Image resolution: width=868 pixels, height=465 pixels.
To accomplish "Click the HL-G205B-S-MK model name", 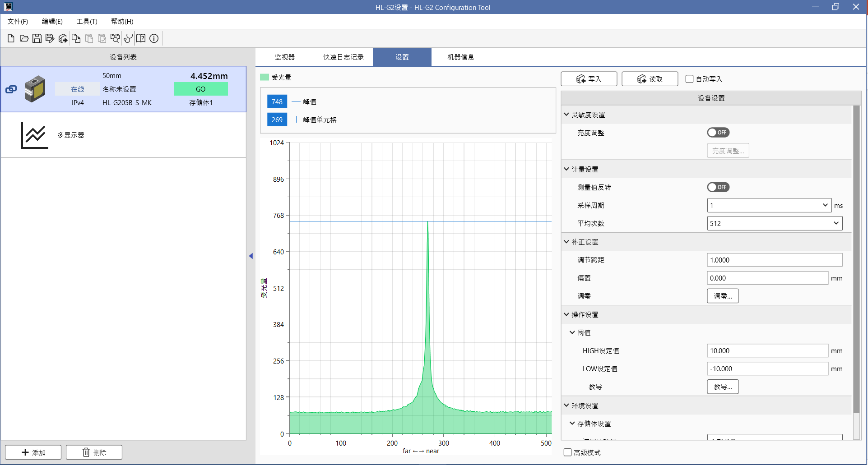I will [x=127, y=103].
